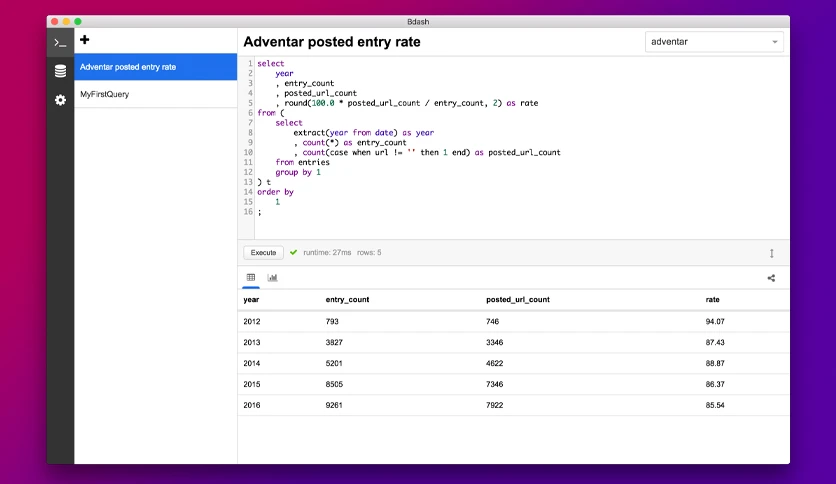The image size is (836, 484).
Task: Select MyFirstQuery in the query list
Action: [155, 94]
